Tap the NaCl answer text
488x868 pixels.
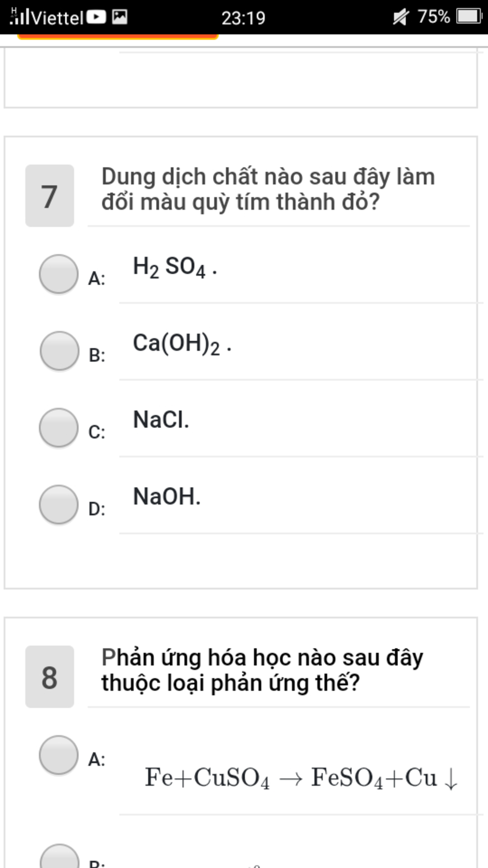(x=161, y=420)
